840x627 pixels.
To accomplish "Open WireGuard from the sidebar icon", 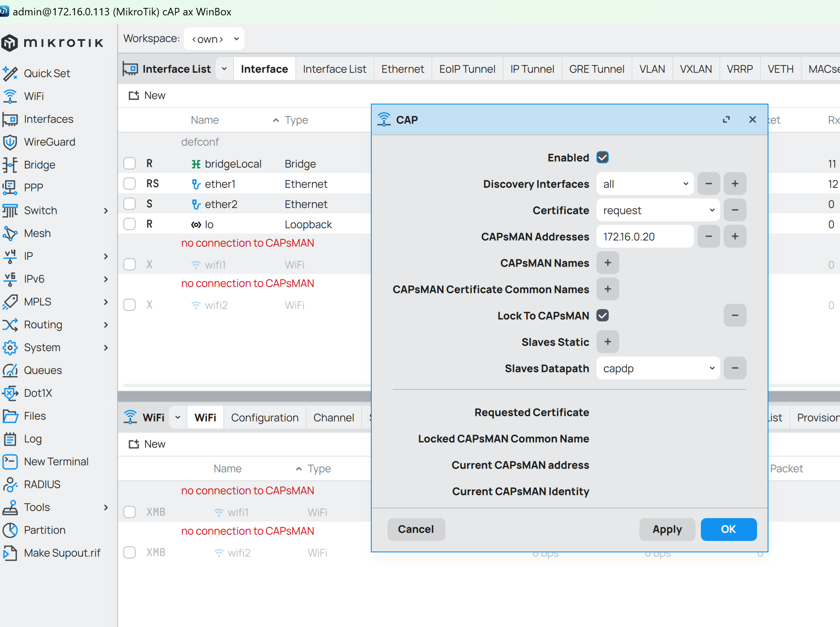I will tap(10, 142).
